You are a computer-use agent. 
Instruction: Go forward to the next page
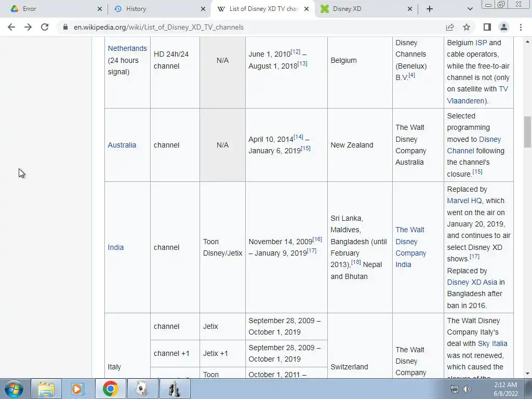pyautogui.click(x=28, y=27)
